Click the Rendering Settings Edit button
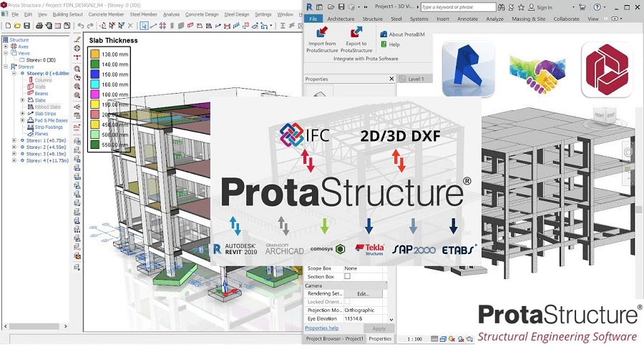Screen dimensions: 644x362 tap(363, 293)
